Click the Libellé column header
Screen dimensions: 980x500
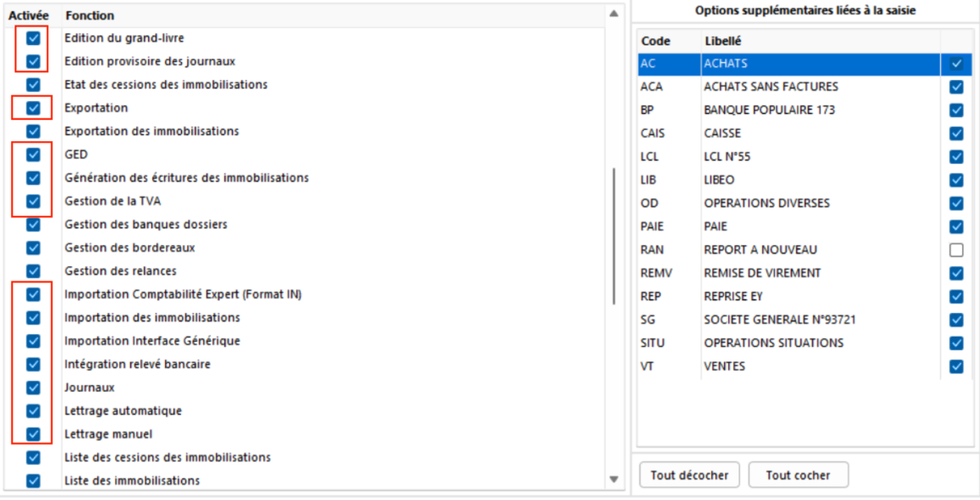coord(721,42)
